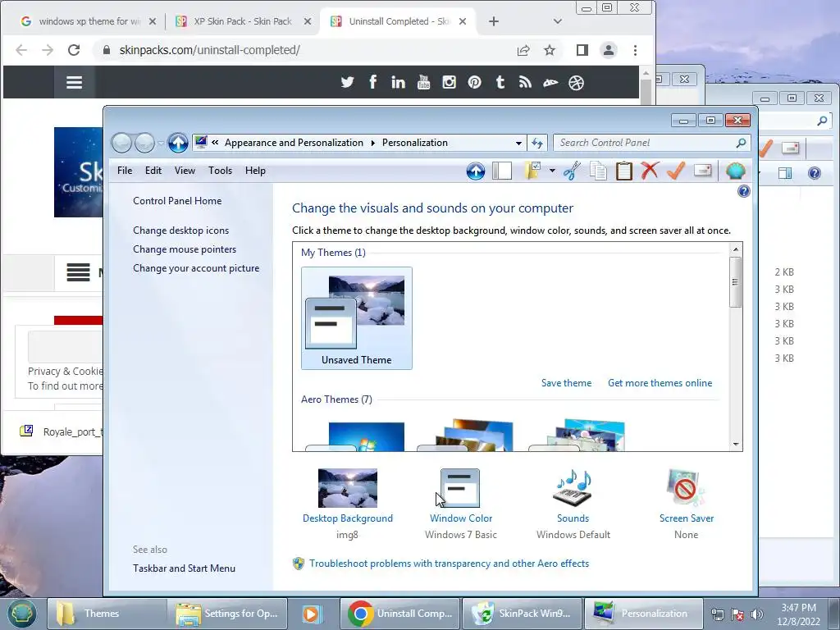Click the red X Delete icon
This screenshot has width=840, height=630.
(650, 171)
